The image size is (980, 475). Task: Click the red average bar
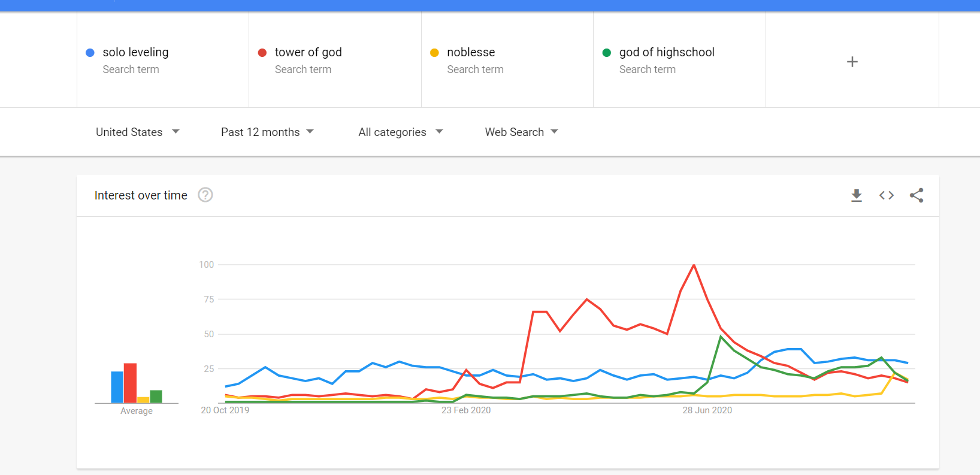(130, 383)
